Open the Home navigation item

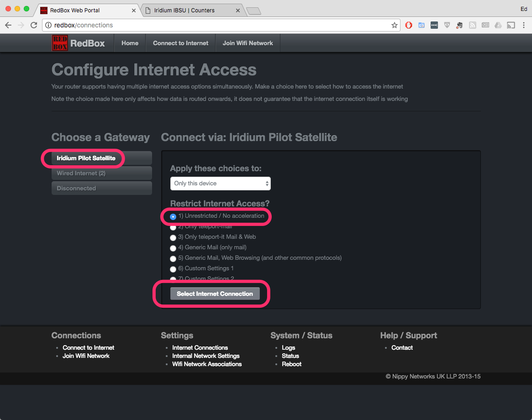point(130,43)
